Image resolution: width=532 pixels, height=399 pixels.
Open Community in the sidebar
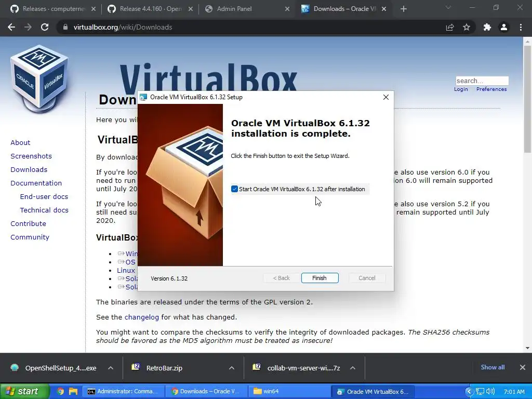[30, 237]
